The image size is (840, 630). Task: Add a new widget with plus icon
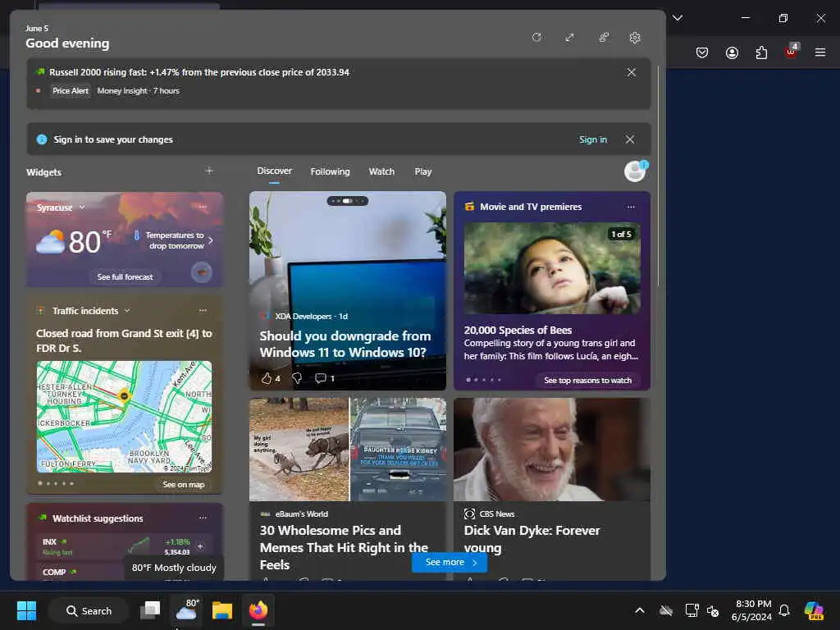pyautogui.click(x=209, y=171)
